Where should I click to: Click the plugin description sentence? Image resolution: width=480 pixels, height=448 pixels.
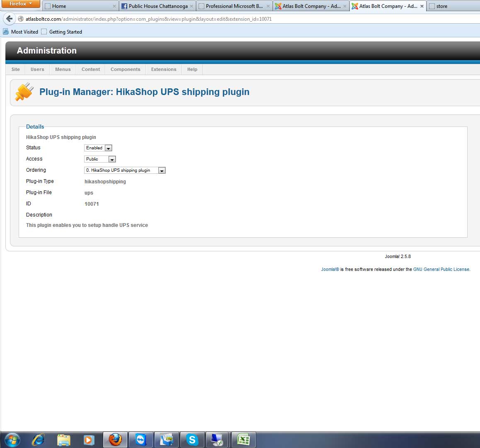87,225
